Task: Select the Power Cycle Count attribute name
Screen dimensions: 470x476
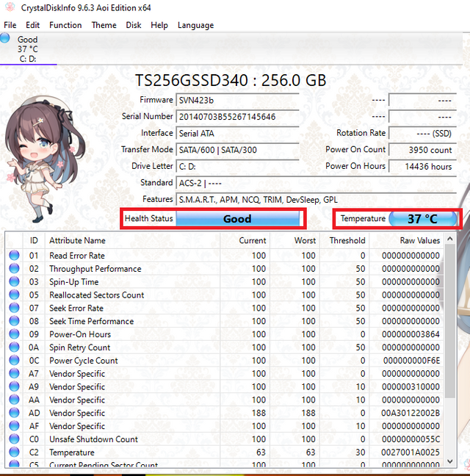Action: coord(84,361)
